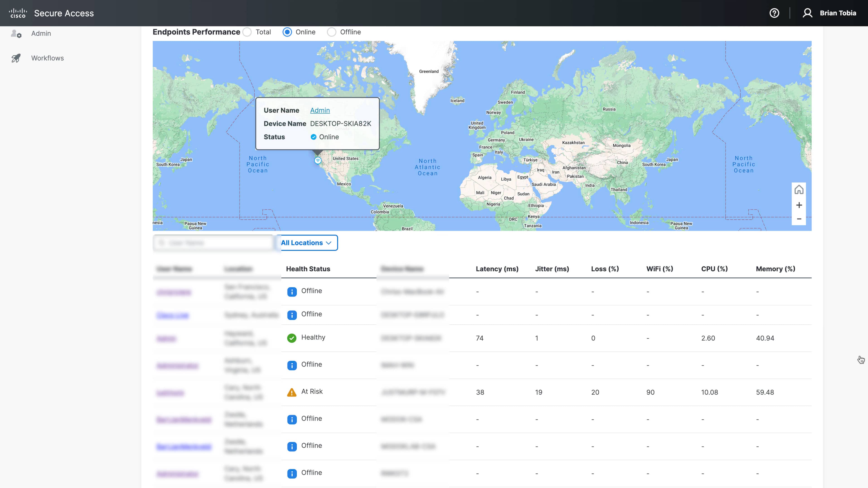Viewport: 868px width, 488px height.
Task: Zoom out with the map minus icon
Action: (799, 219)
